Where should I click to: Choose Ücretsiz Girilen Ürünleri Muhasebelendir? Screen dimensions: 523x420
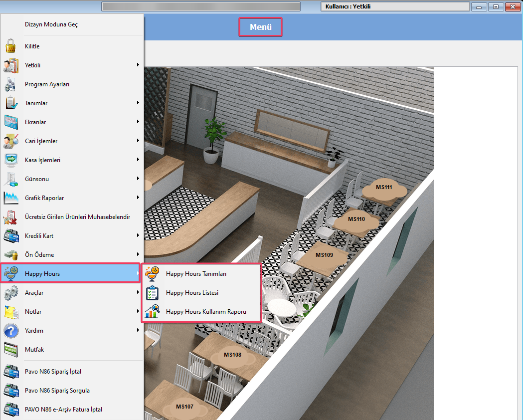tap(77, 217)
